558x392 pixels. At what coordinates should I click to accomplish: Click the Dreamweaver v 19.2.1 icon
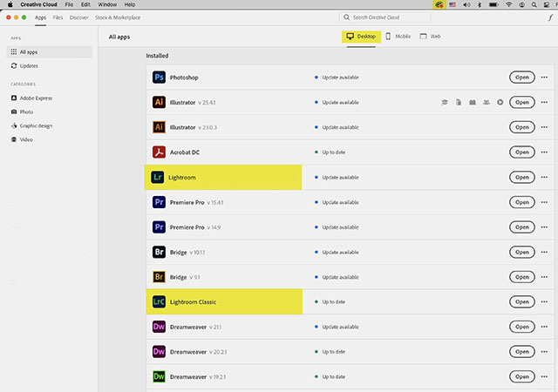pos(159,376)
